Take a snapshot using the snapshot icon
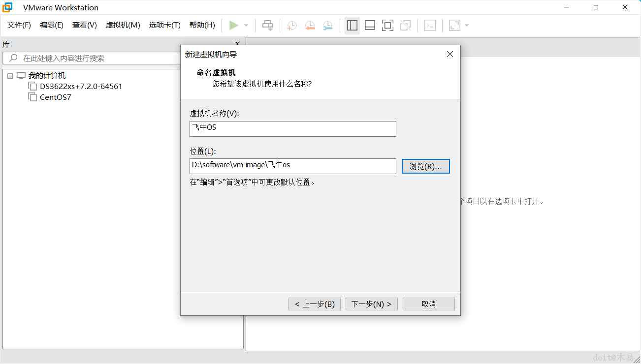Screen dimensions: 641x364 [x=291, y=25]
